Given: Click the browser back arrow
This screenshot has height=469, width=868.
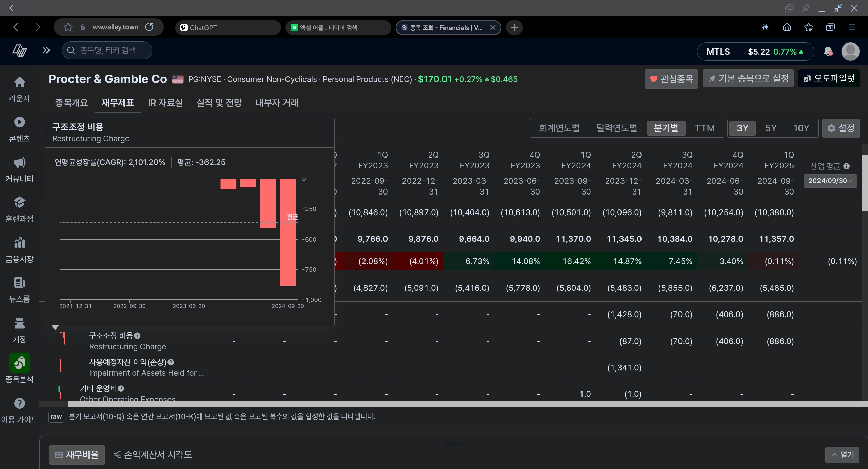Looking at the screenshot, I should (16, 27).
